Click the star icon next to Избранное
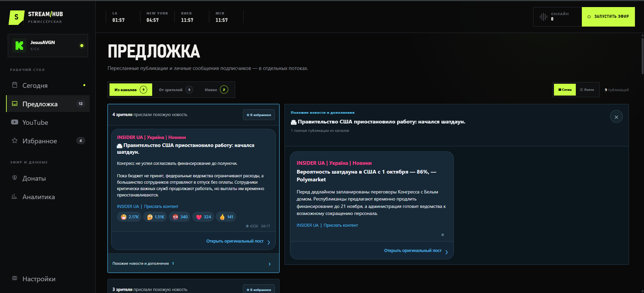Screen dimensions: 644x293 click(x=14, y=141)
